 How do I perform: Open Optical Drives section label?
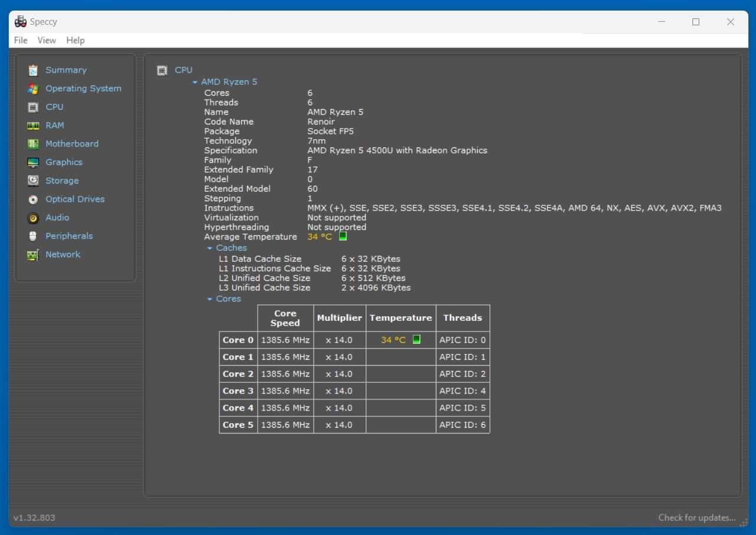[x=75, y=199]
